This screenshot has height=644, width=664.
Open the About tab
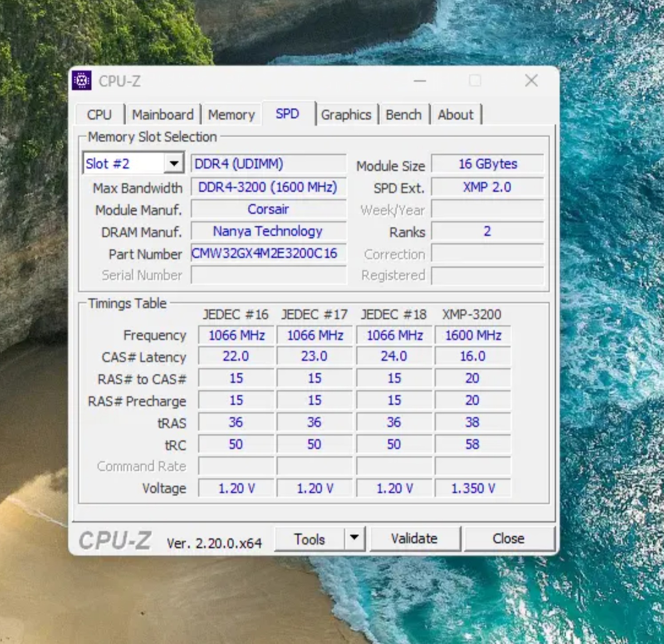456,115
